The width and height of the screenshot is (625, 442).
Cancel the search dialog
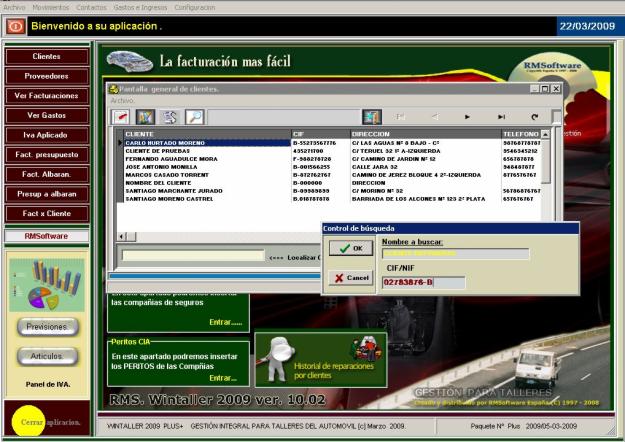[x=351, y=278]
